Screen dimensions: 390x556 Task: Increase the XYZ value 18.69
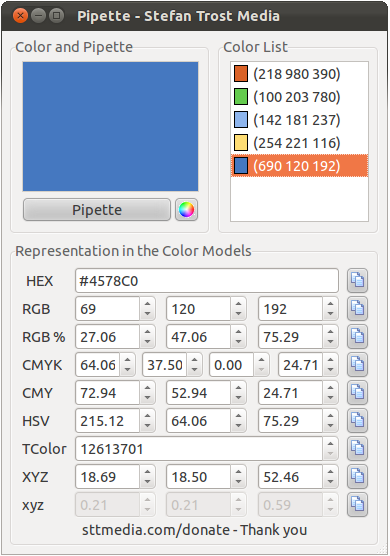[147, 472]
